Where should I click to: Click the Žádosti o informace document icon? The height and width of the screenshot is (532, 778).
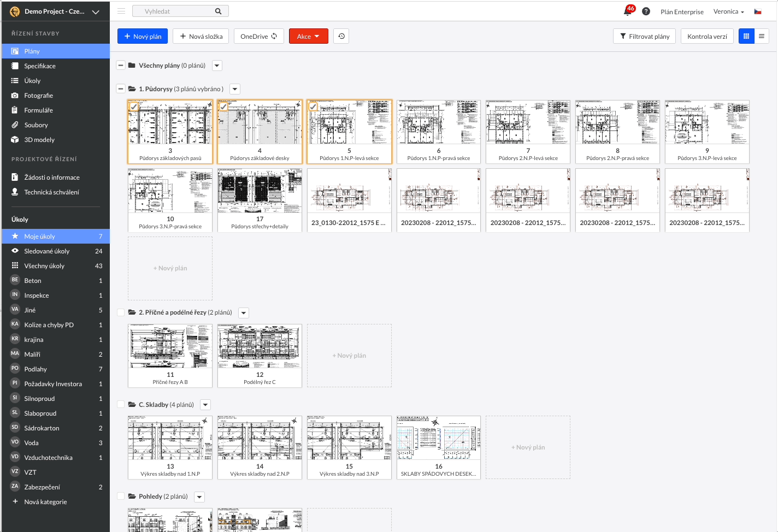(x=15, y=177)
